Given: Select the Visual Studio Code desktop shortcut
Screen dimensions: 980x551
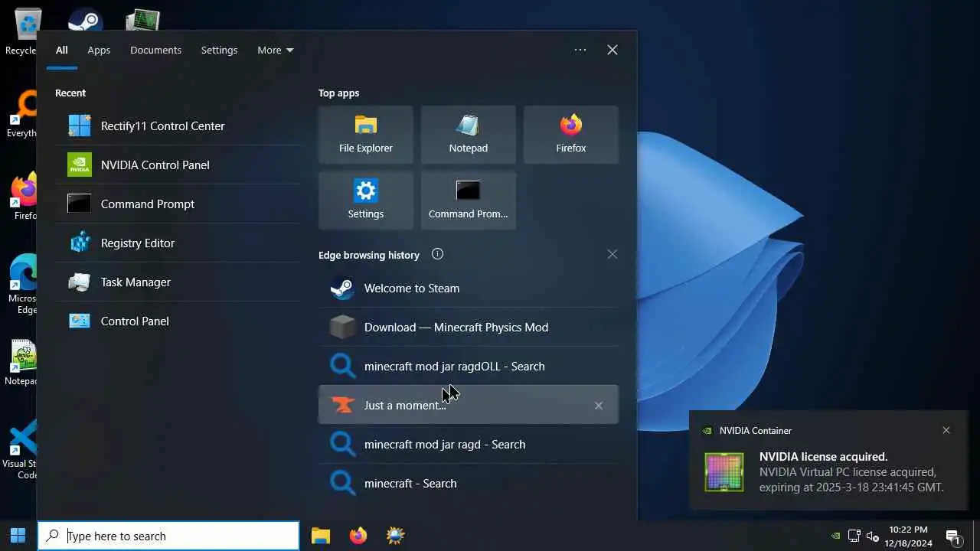Looking at the screenshot, I should pyautogui.click(x=20, y=452).
